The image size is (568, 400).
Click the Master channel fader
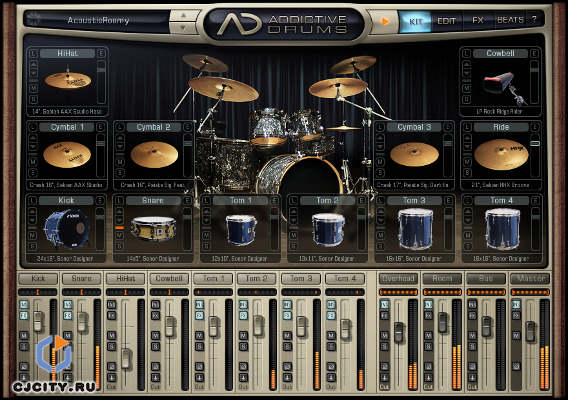(x=530, y=331)
